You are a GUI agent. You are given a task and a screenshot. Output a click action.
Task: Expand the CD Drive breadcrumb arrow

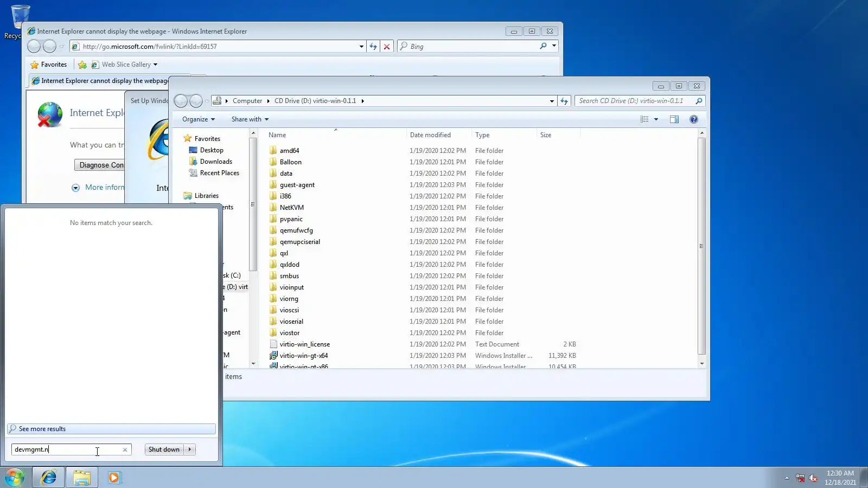362,101
